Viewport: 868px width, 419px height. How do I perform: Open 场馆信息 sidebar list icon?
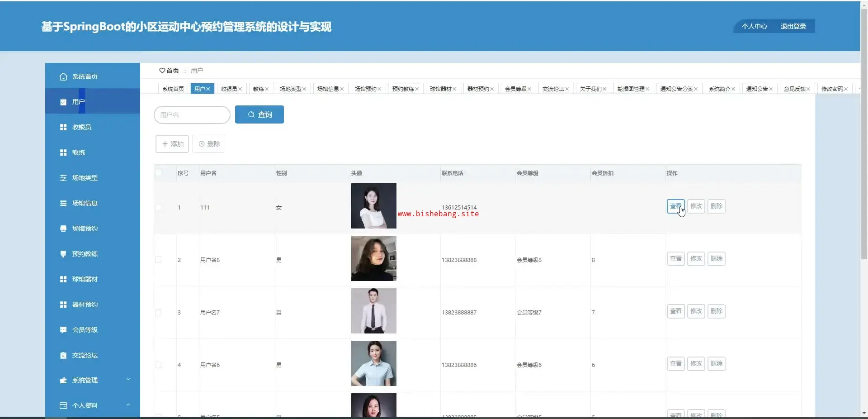pos(63,203)
